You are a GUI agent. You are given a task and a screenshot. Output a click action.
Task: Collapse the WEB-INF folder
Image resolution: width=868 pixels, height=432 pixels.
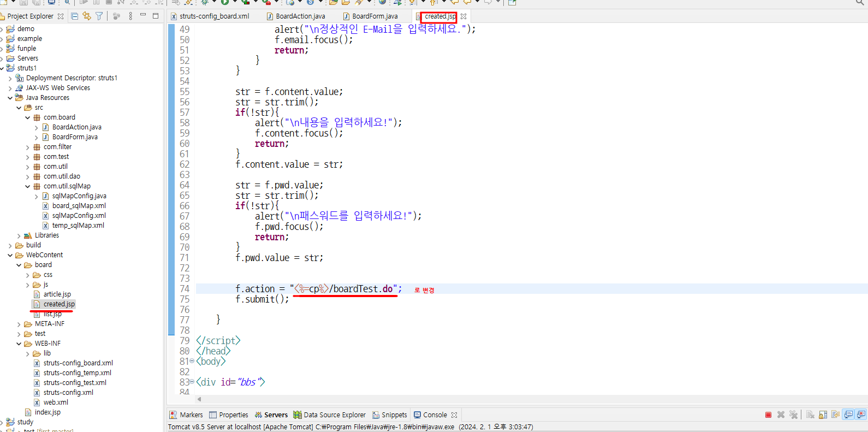[x=19, y=344]
